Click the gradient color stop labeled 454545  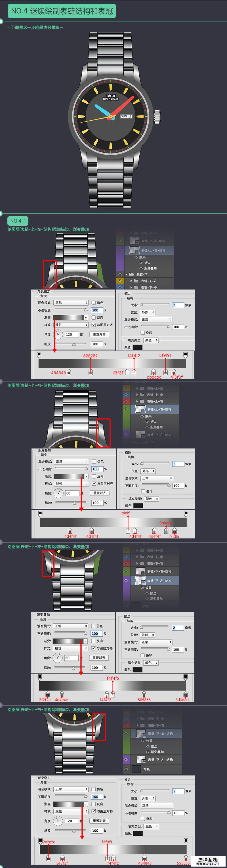[x=69, y=372]
